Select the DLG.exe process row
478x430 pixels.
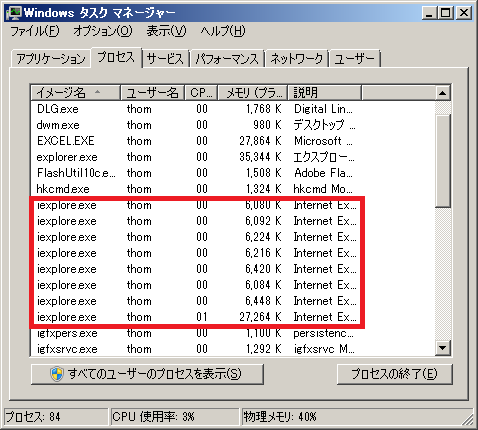pos(233,109)
